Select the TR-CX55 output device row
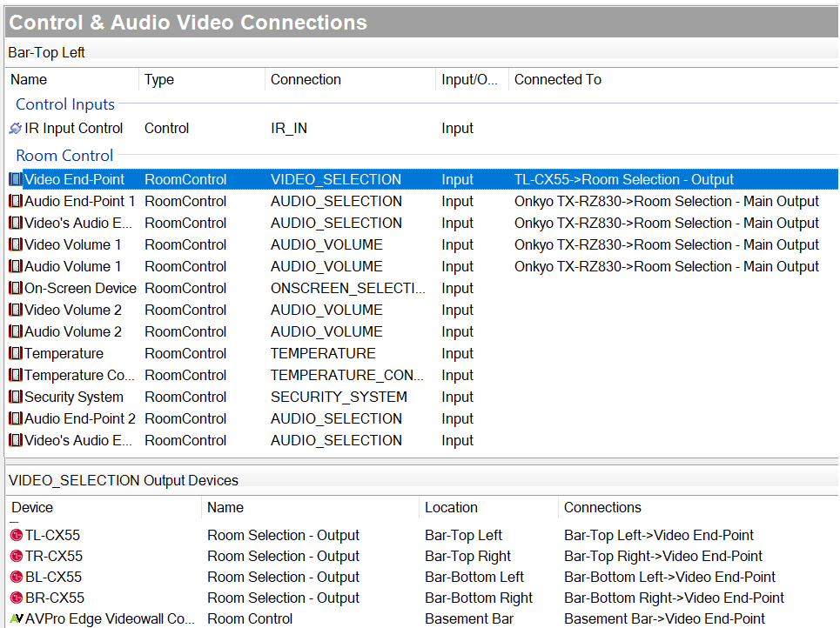Viewport: 840px width, 628px height. tap(53, 557)
